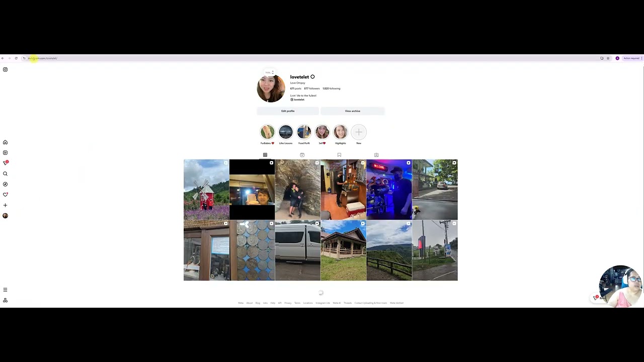This screenshot has height=362, width=644.
Task: Open Reels from the sidebar
Action: coord(5,152)
